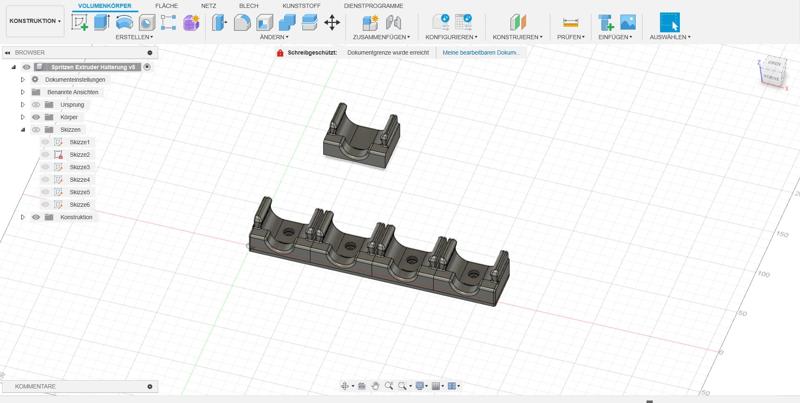Image resolution: width=800 pixels, height=403 pixels.
Task: Click the orbit navigation icon
Action: pos(345,386)
